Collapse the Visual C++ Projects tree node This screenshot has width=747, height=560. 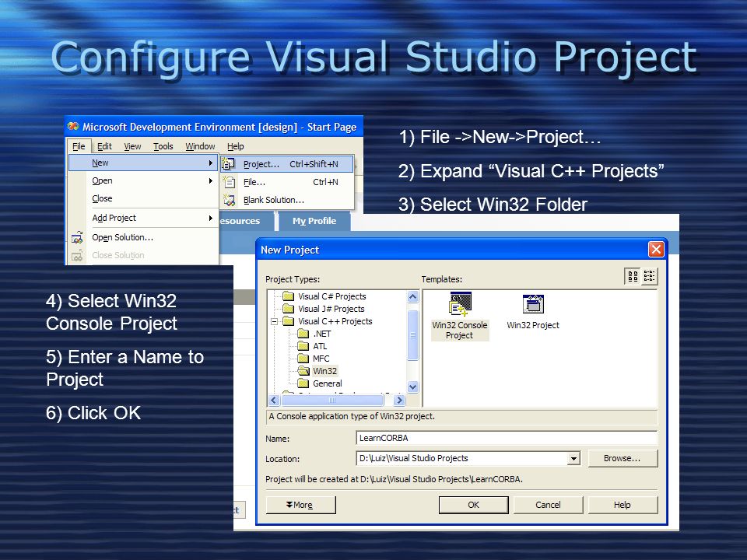(x=274, y=321)
